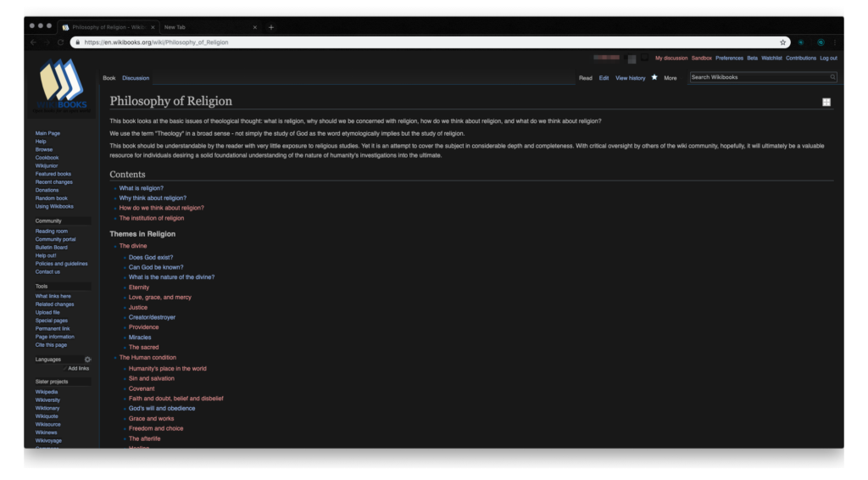This screenshot has height=480, width=868.
Task: Switch to the New Tab browser tab
Action: [203, 27]
